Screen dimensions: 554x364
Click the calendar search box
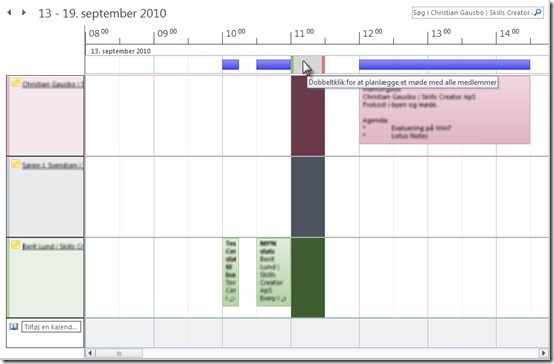473,13
